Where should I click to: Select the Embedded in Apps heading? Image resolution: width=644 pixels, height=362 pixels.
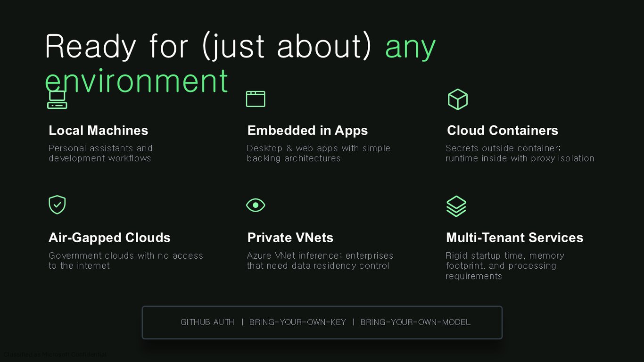pyautogui.click(x=307, y=131)
